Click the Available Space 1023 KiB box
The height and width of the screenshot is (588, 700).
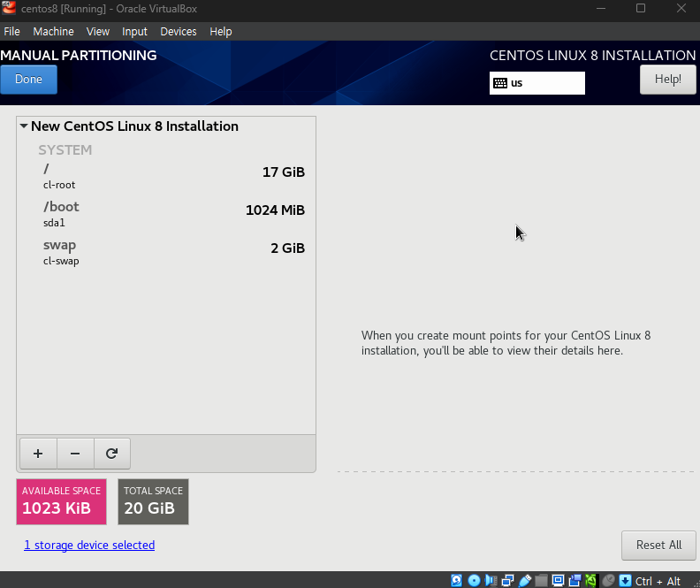(x=61, y=502)
